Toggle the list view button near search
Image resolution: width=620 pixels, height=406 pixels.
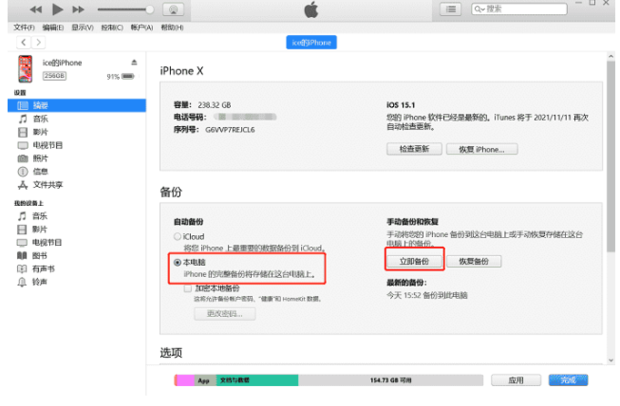pos(451,9)
